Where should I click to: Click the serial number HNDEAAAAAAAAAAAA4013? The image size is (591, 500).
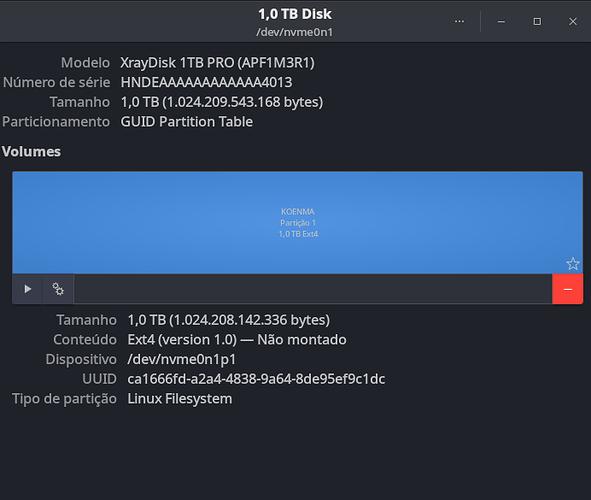pyautogui.click(x=207, y=83)
